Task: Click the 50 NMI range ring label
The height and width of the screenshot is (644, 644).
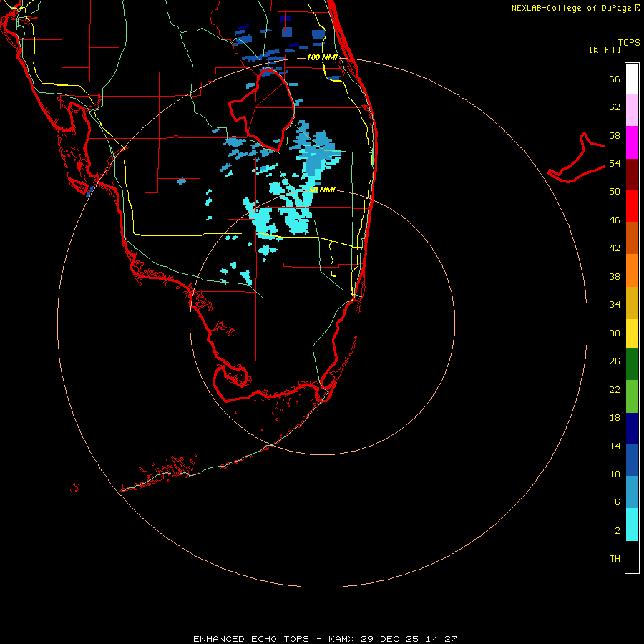Action: pyautogui.click(x=322, y=190)
